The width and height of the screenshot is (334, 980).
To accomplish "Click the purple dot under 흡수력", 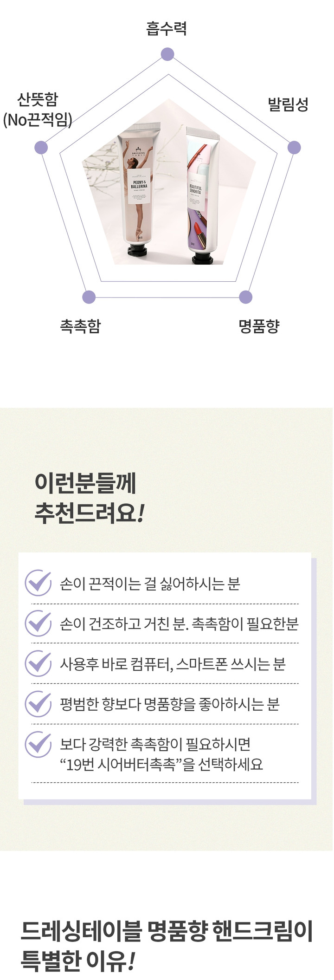I will [167, 54].
